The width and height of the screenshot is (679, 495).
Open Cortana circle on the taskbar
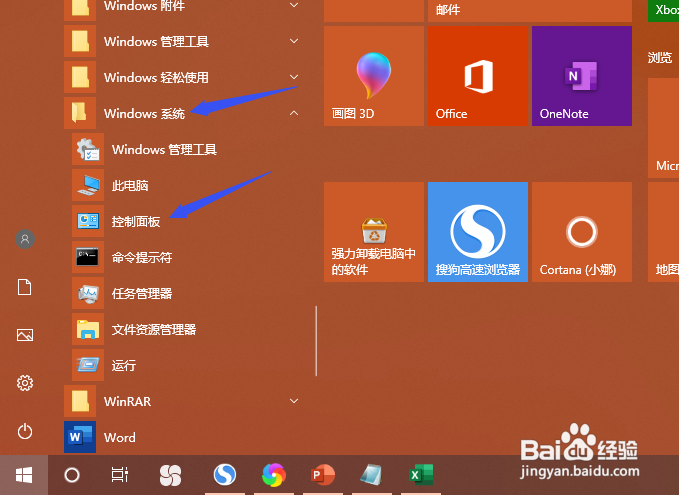point(72,475)
